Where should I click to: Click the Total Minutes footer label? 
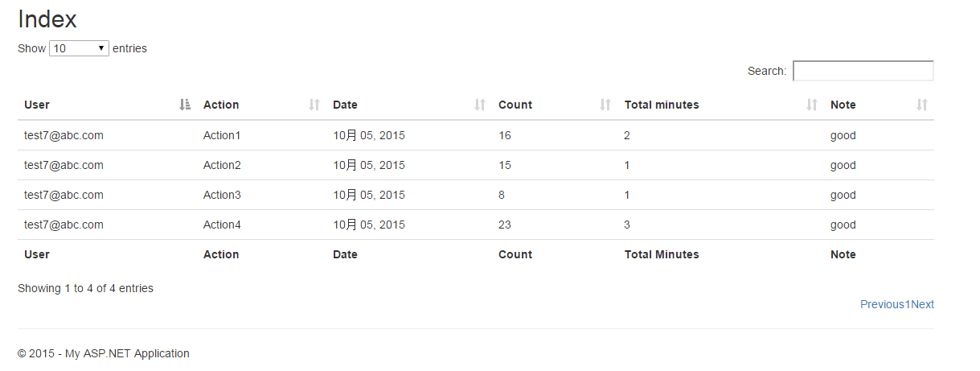[x=662, y=254]
